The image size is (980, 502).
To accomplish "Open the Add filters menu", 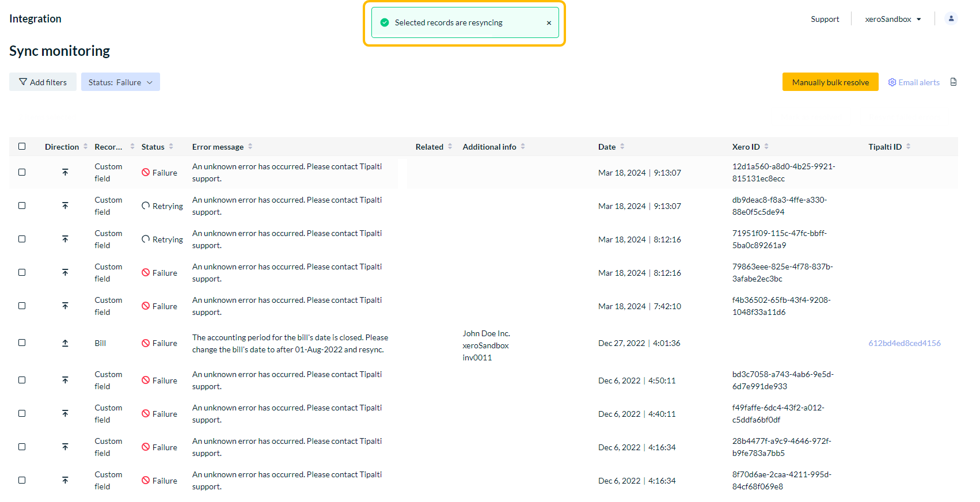I will 43,82.
